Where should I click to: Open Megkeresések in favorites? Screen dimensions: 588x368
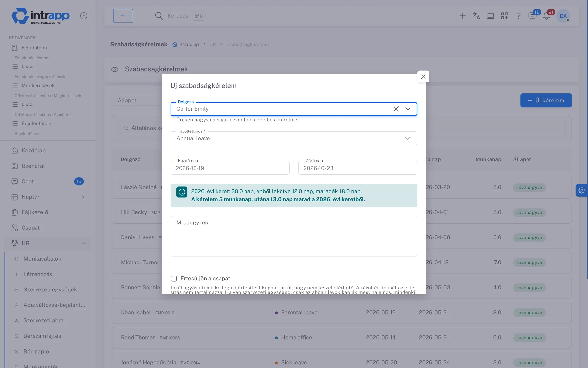(x=38, y=86)
